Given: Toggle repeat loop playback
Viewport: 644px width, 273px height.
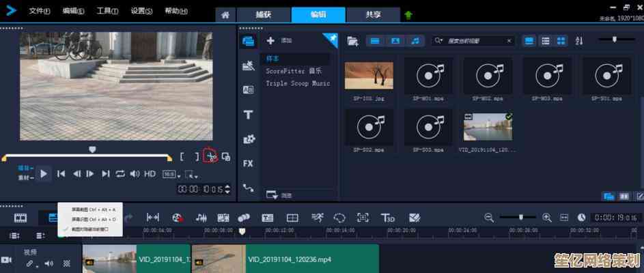Looking at the screenshot, I should pyautogui.click(x=121, y=174).
